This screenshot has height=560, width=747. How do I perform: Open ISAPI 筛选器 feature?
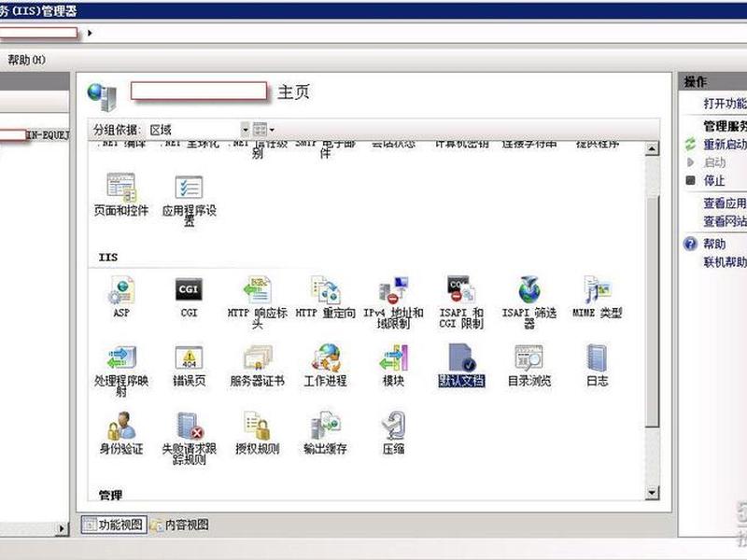[529, 301]
